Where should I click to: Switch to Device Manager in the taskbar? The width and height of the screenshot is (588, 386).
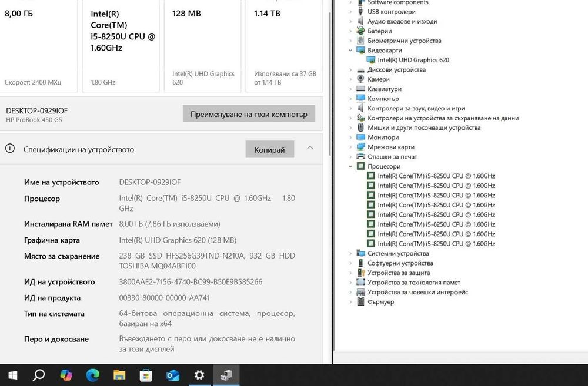[x=226, y=375]
